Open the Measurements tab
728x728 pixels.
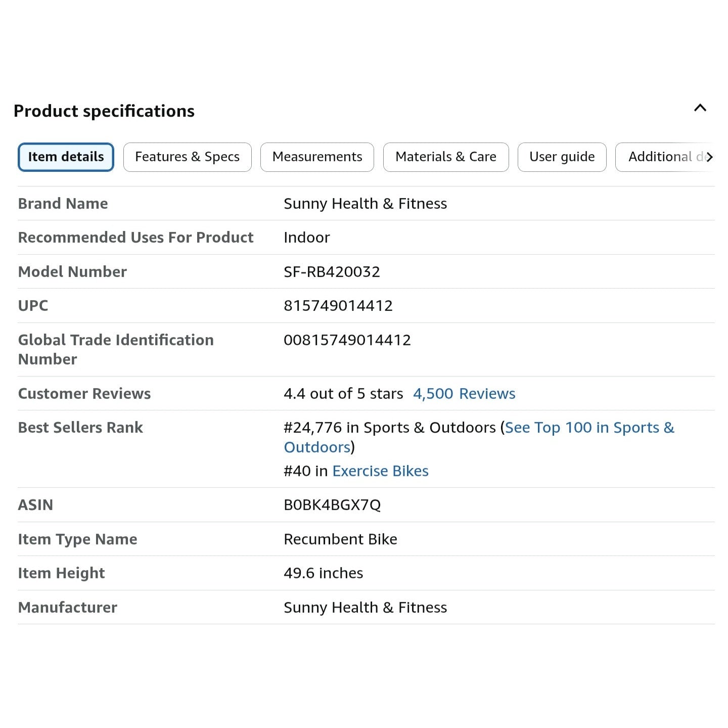click(x=317, y=157)
